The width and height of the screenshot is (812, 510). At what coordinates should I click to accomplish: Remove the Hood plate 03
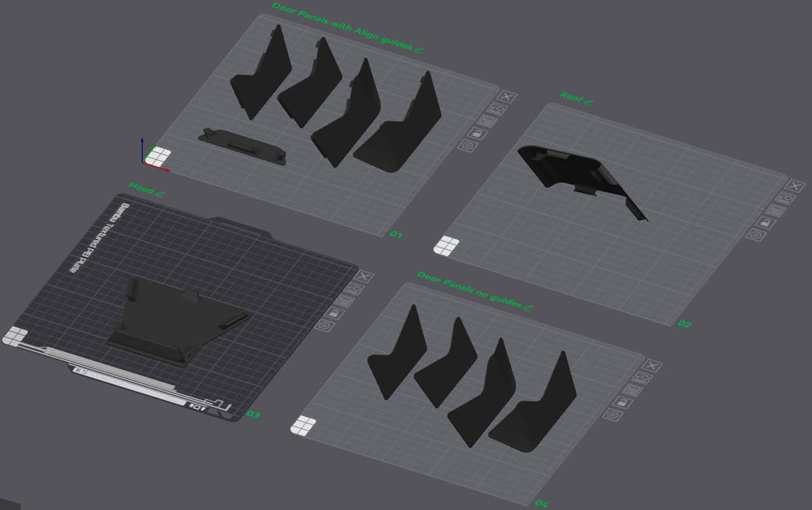363,276
